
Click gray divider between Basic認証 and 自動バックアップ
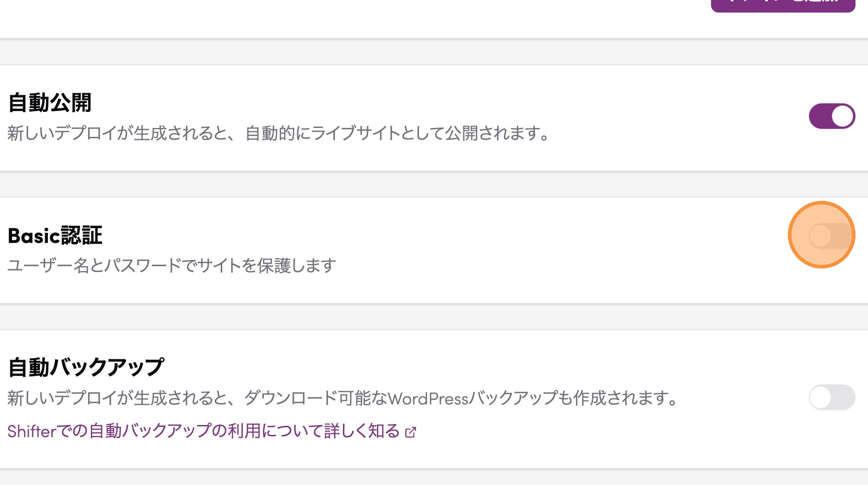434,317
